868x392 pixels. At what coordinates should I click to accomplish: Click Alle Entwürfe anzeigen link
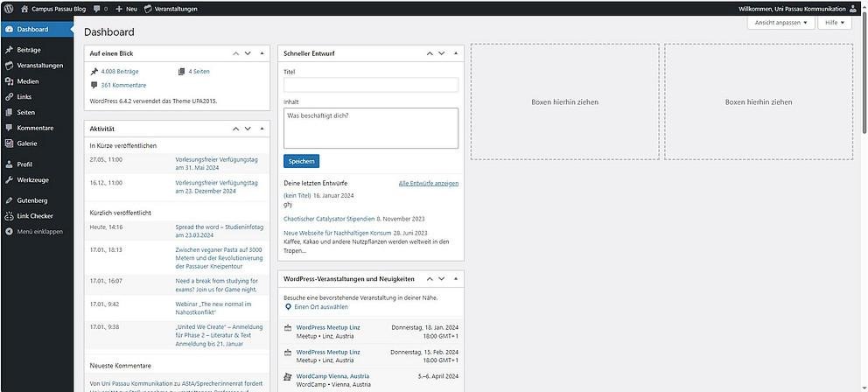point(429,183)
